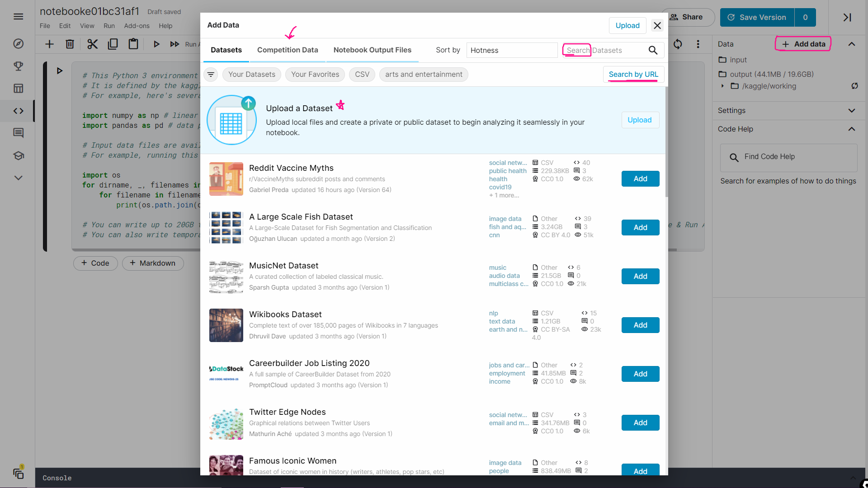This screenshot has width=868, height=488.
Task: Toggle the Your Datasets filter chip
Action: [x=252, y=75]
